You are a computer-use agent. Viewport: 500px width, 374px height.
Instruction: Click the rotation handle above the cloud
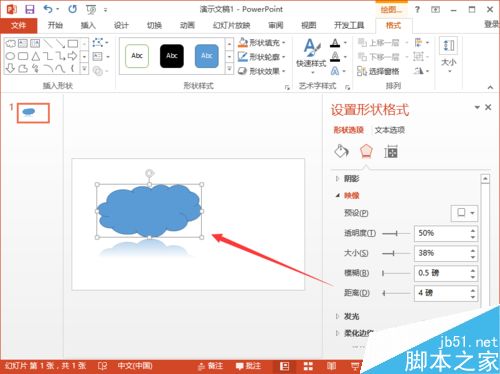coord(150,173)
